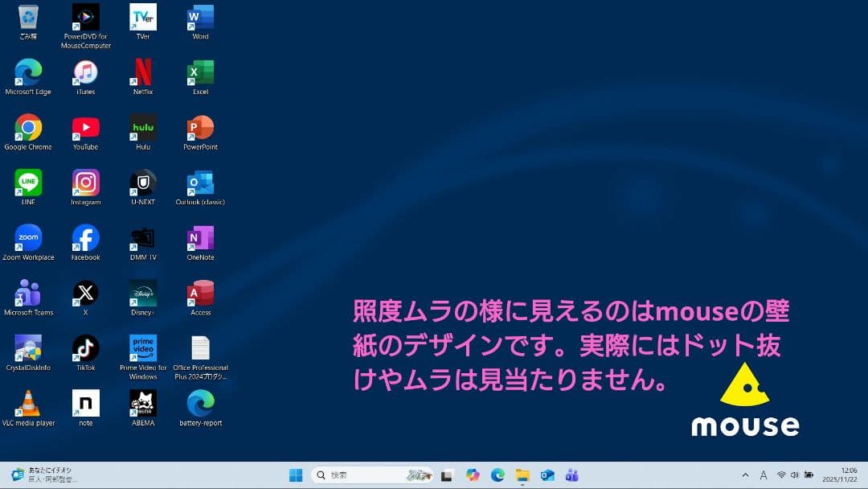Viewport: 868px width, 489px height.
Task: Launch Copilot from the taskbar
Action: coord(473,475)
